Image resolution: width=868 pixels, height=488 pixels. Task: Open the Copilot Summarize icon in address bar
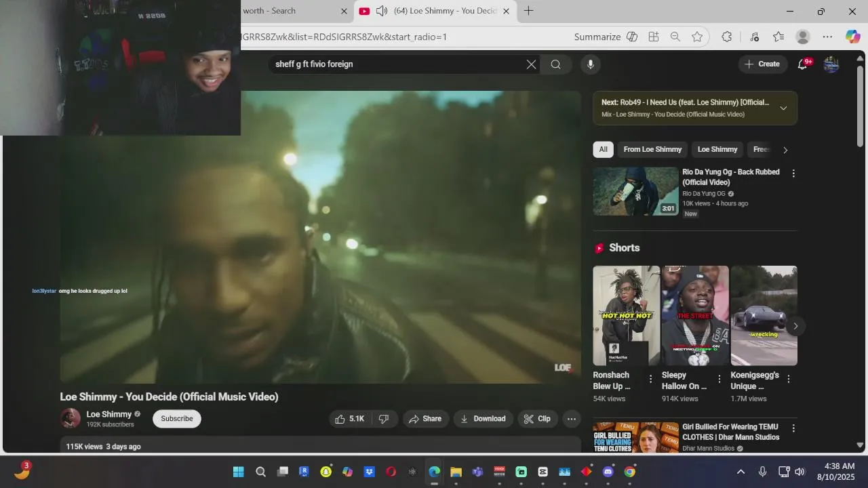[x=632, y=37]
